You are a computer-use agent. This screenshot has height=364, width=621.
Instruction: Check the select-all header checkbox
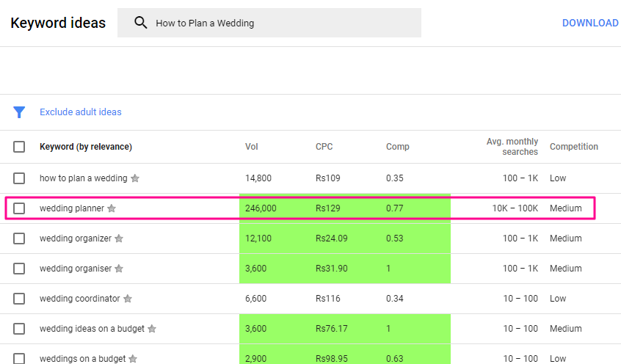click(19, 147)
